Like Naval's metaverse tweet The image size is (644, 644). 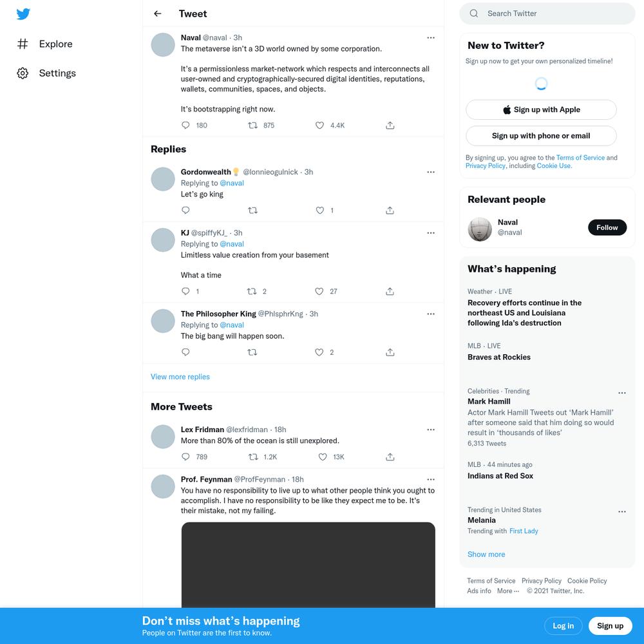pos(319,126)
